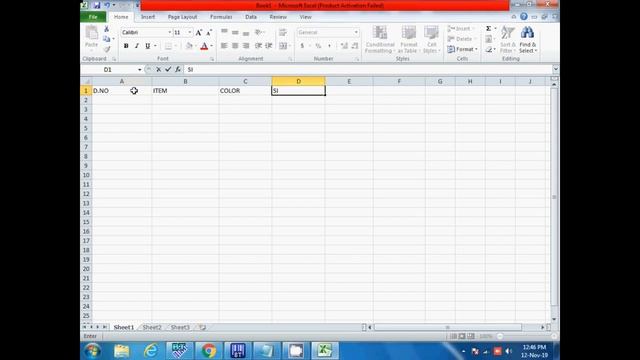Open the Format cells dropdown button
Screen dimensions: 640x360
pos(462,49)
